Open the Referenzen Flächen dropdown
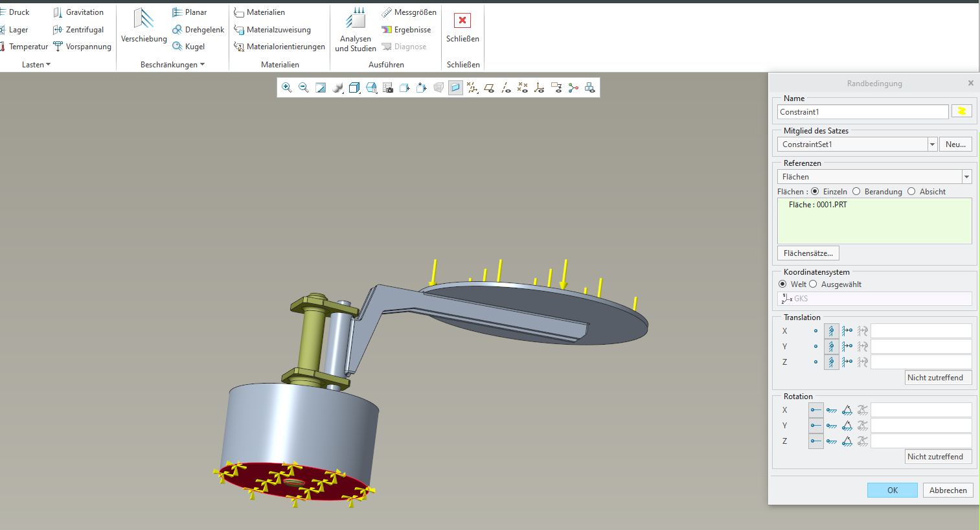This screenshot has height=530, width=980. [x=966, y=176]
